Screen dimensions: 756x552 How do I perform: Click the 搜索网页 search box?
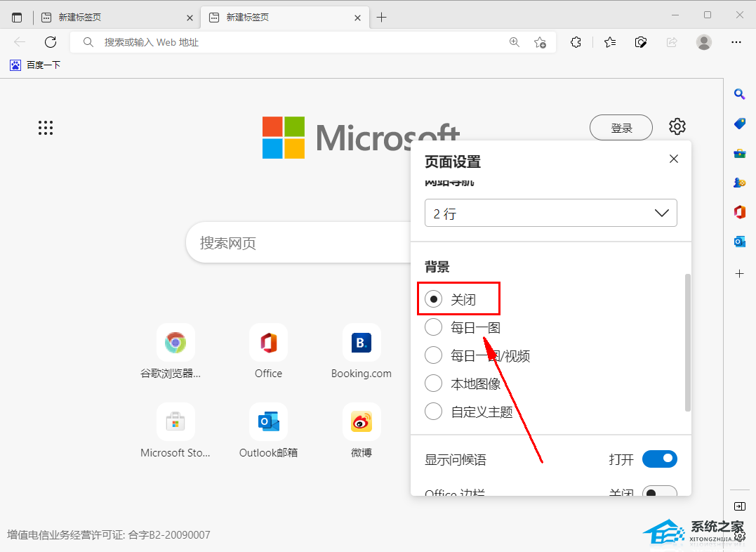tap(295, 243)
